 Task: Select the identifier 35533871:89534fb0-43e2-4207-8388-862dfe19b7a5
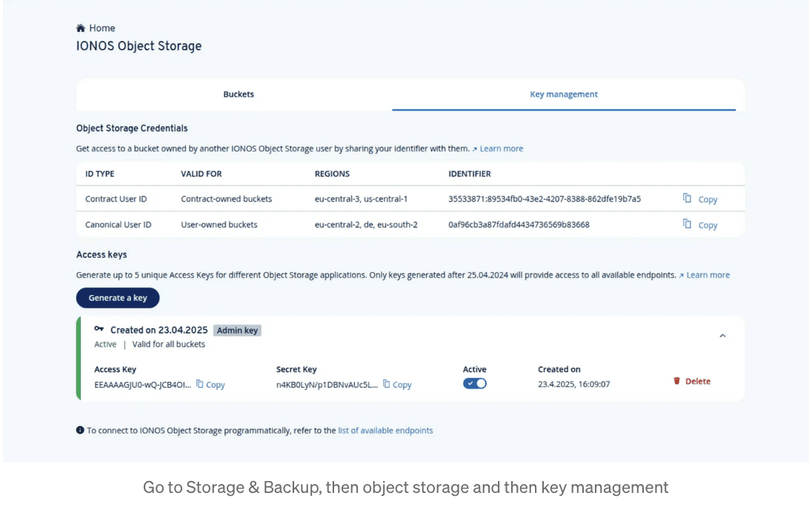coord(545,199)
